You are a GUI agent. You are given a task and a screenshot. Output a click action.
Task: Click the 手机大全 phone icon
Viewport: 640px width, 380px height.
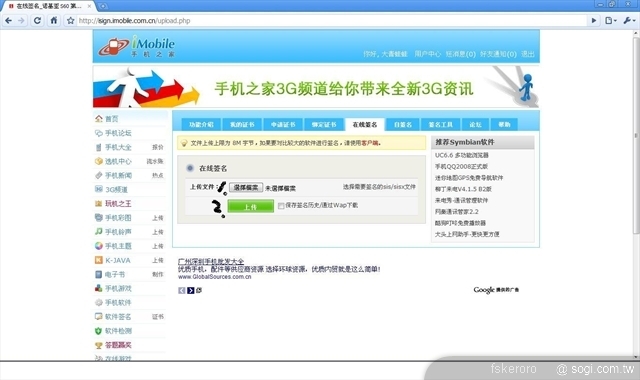pos(98,147)
